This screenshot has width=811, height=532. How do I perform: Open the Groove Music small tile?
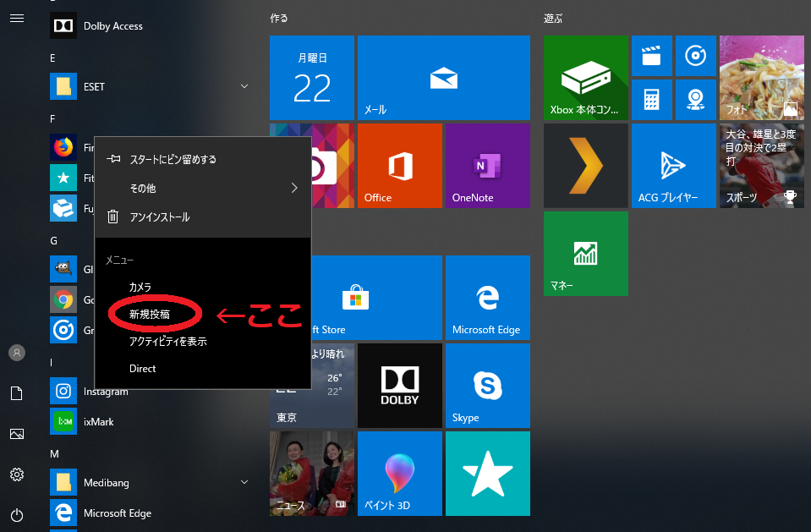tap(696, 56)
